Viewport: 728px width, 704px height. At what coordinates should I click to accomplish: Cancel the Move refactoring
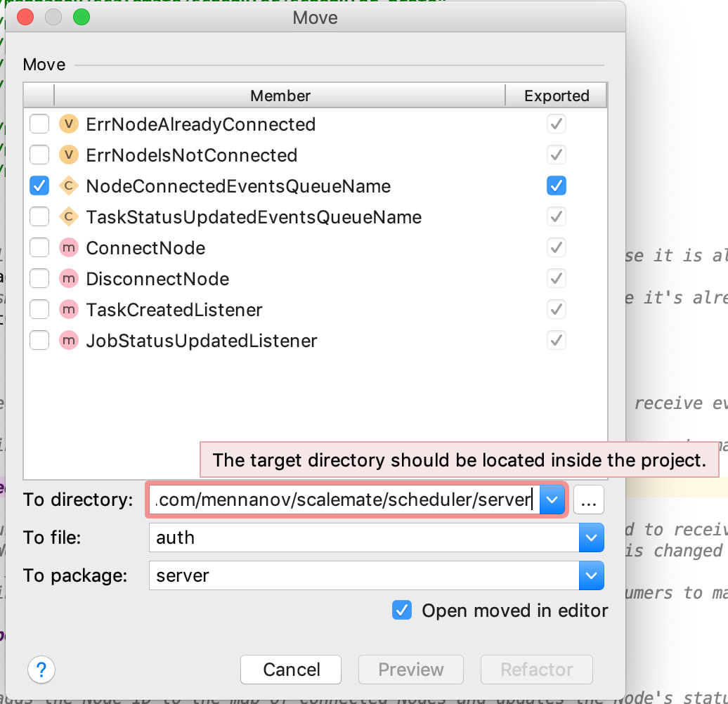click(x=290, y=670)
